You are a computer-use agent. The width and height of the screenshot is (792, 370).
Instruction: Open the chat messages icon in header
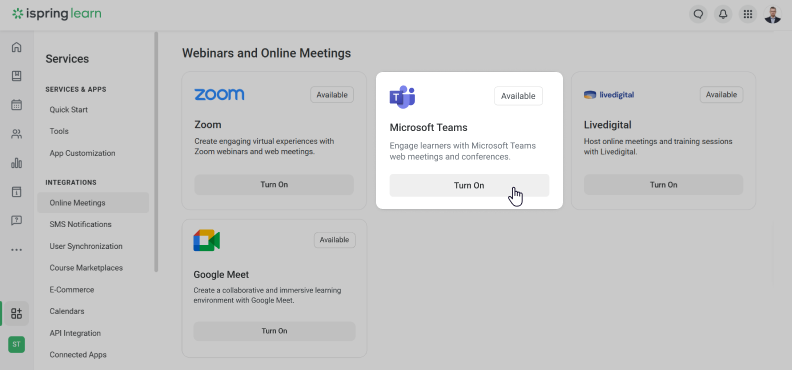pos(698,14)
